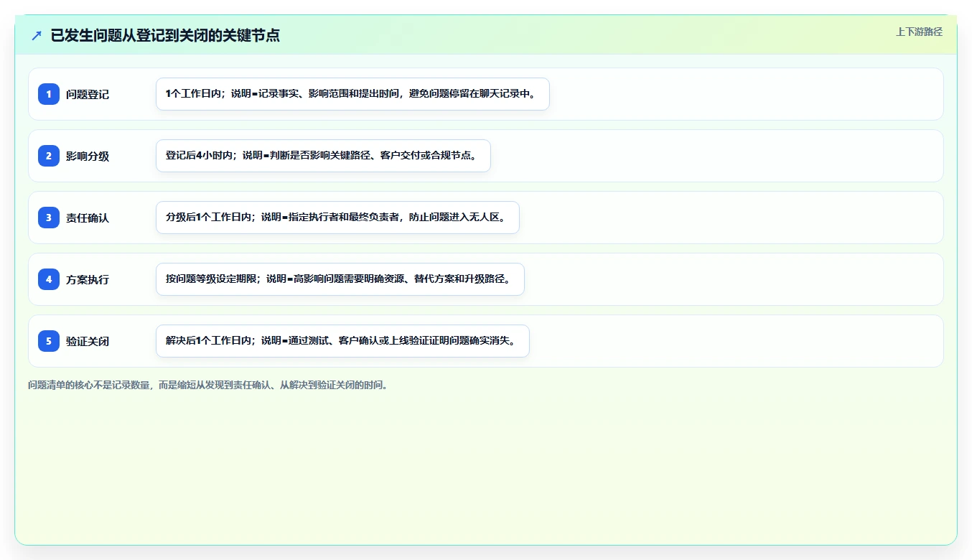Select step number 3 badge for 责任确认
The image size is (972, 560).
click(x=49, y=218)
